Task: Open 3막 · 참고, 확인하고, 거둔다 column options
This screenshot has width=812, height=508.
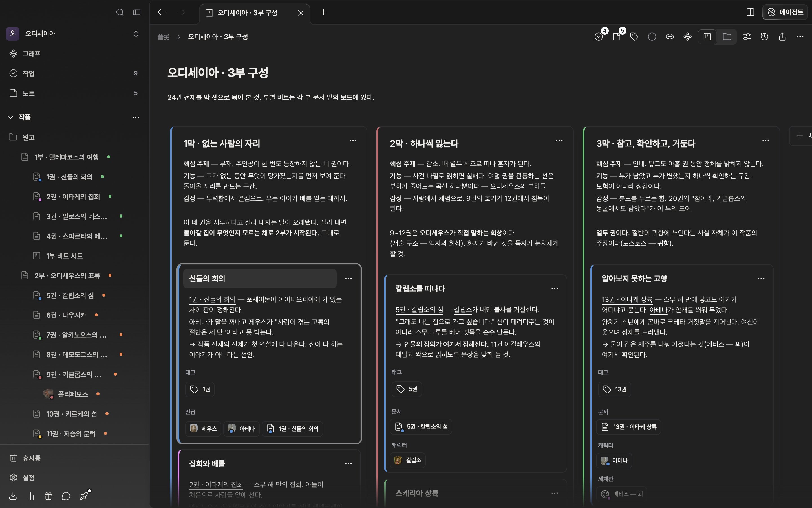Action: (x=765, y=141)
